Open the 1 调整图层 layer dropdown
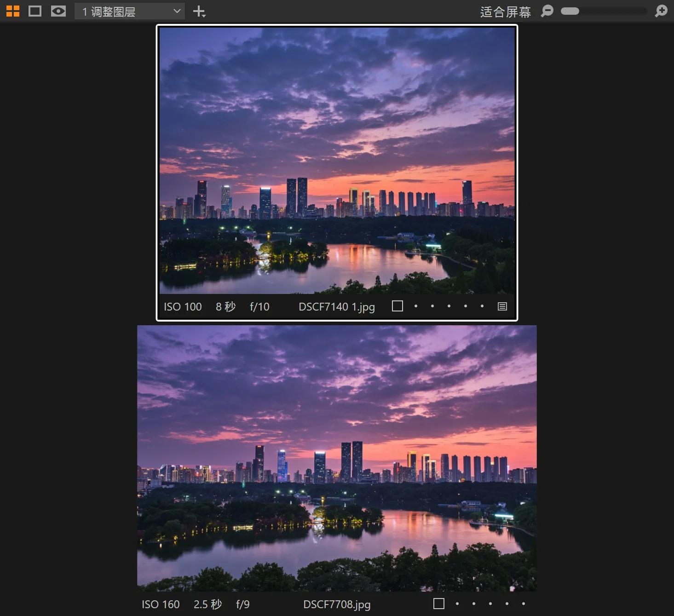The height and width of the screenshot is (616, 674). (x=130, y=12)
